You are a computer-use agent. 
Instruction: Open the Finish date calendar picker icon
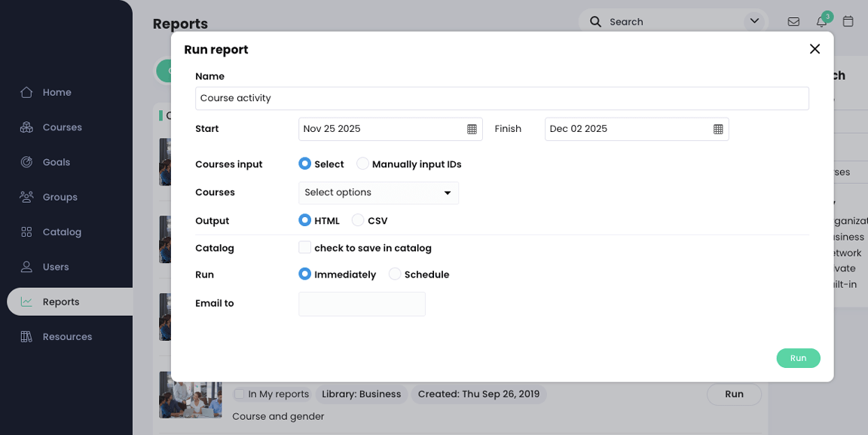[x=718, y=129]
